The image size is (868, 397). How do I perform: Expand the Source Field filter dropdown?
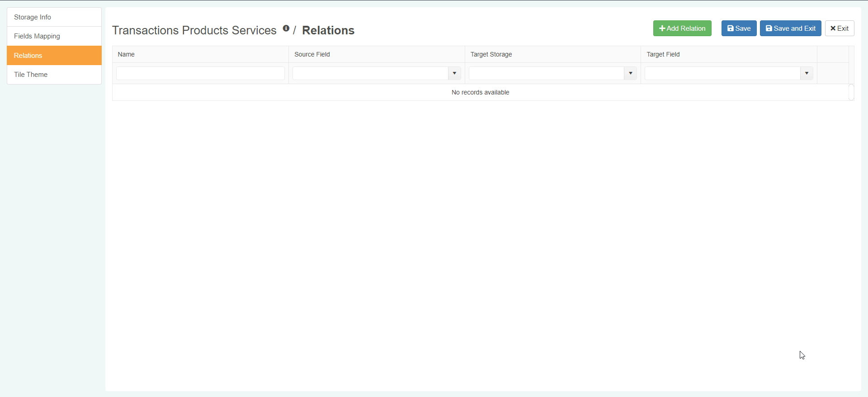click(x=454, y=73)
